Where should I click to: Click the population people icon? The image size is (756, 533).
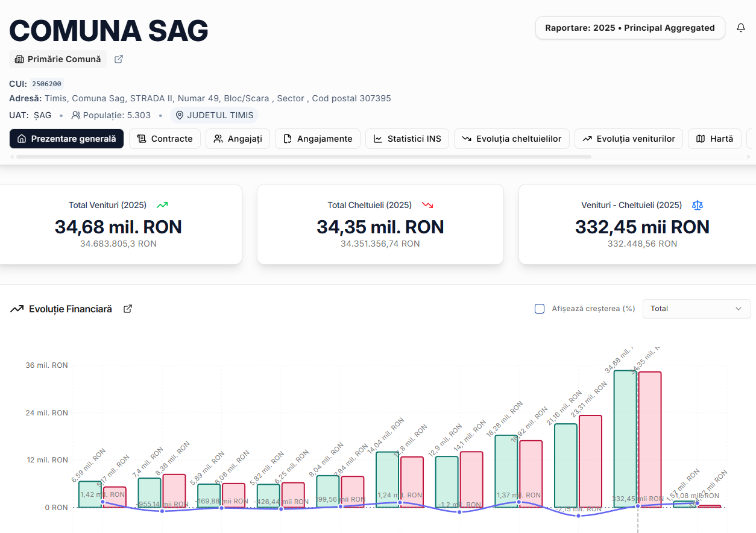[x=76, y=115]
